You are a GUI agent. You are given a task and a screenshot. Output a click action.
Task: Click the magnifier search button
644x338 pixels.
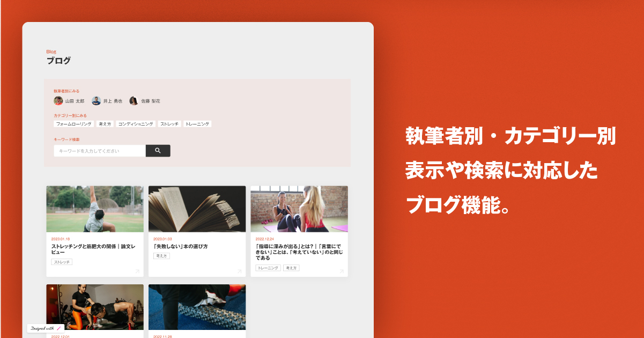(158, 151)
